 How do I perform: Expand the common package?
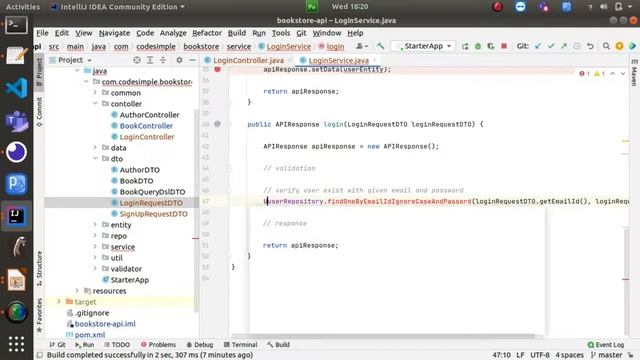[x=95, y=93]
